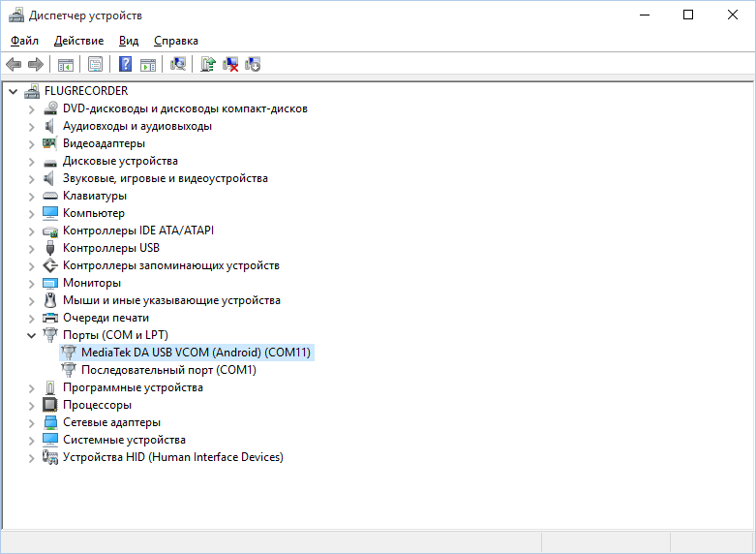The image size is (756, 554).
Task: Select MediaTek DA USB VCOM (COM11) device
Action: pyautogui.click(x=196, y=353)
